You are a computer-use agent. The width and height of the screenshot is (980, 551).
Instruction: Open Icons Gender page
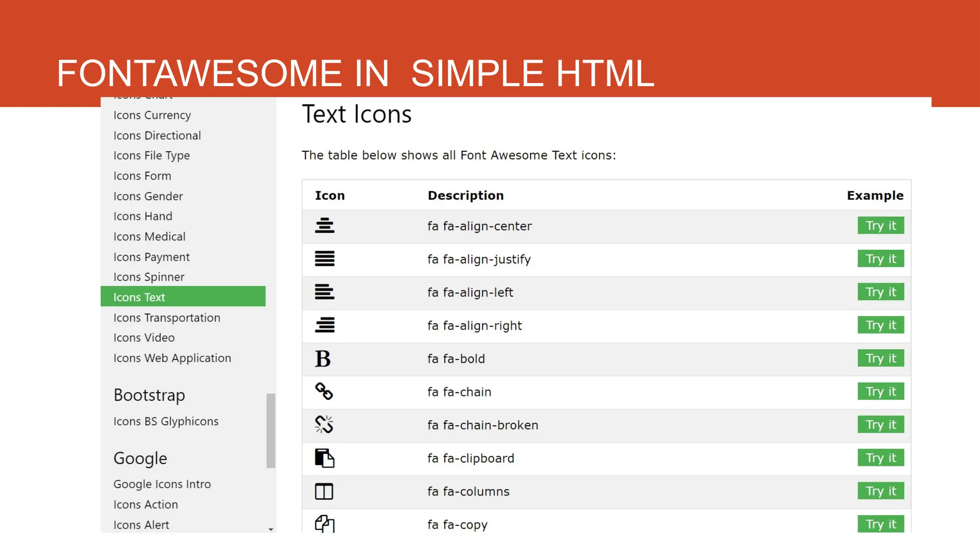(x=148, y=196)
